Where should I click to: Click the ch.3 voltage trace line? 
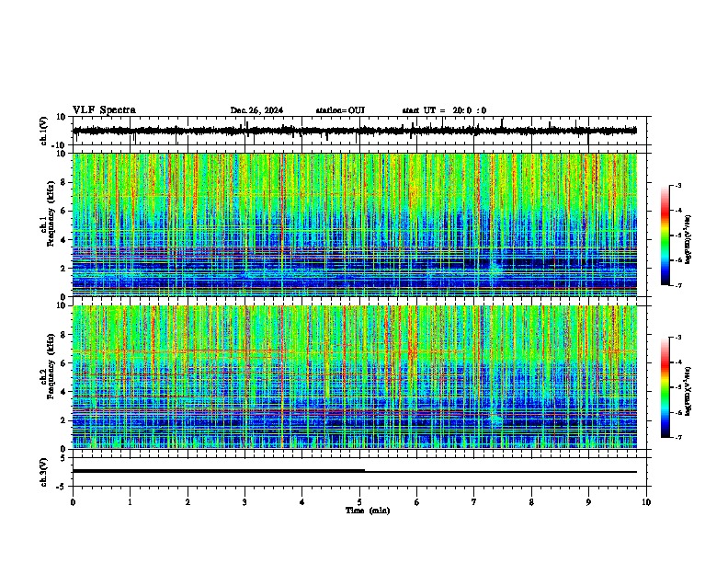pos(355,471)
